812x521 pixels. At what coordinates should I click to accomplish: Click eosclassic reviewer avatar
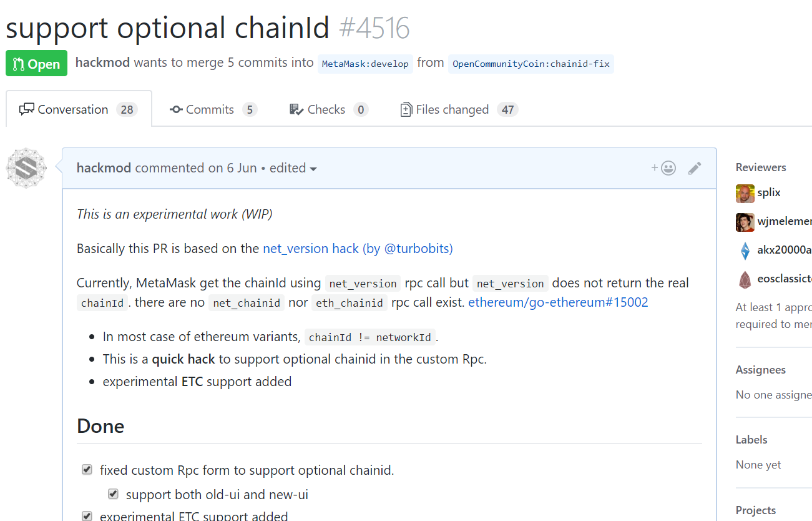point(745,279)
